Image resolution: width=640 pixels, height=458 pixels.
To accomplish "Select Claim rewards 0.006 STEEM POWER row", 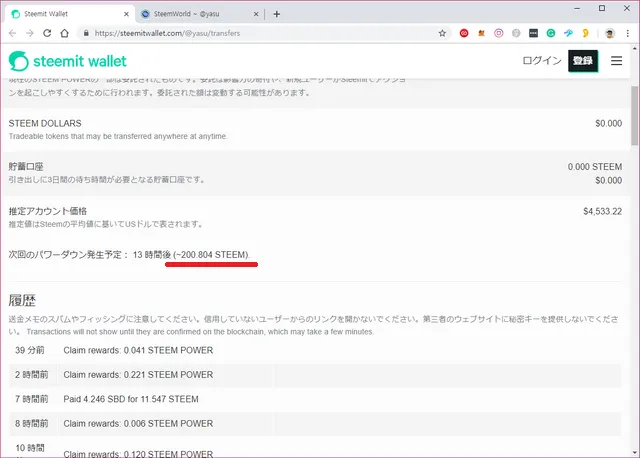I will [x=315, y=424].
